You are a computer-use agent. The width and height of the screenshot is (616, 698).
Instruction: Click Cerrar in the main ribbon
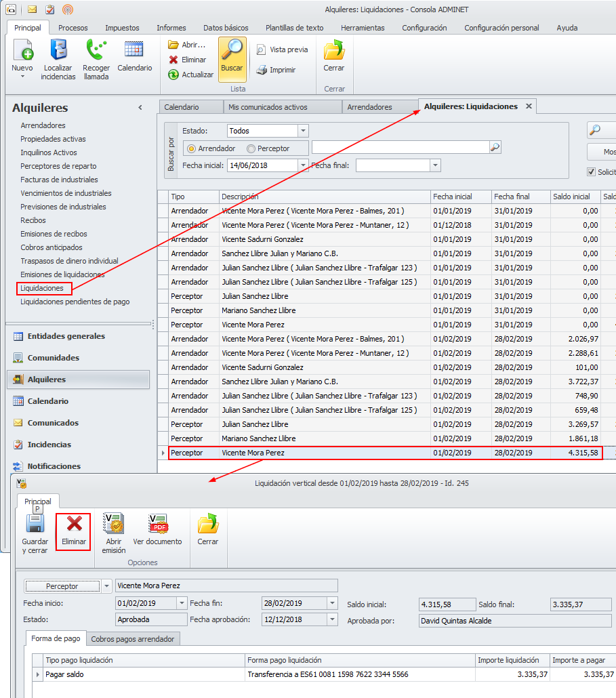tap(334, 56)
